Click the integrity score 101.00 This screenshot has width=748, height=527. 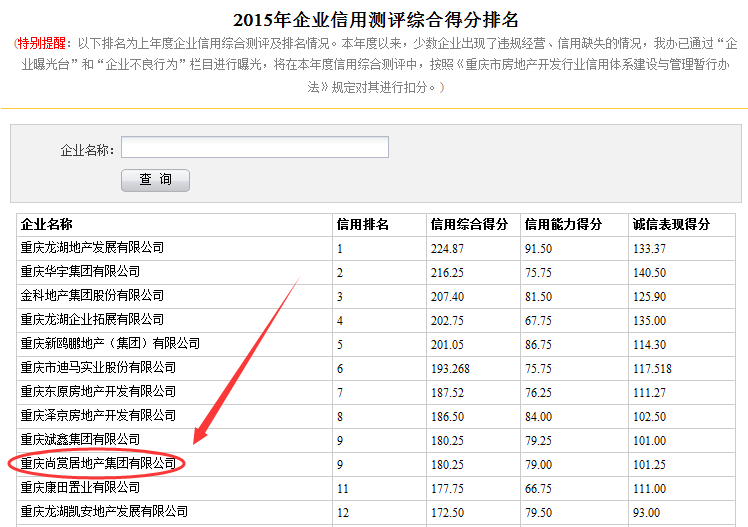[x=649, y=441]
